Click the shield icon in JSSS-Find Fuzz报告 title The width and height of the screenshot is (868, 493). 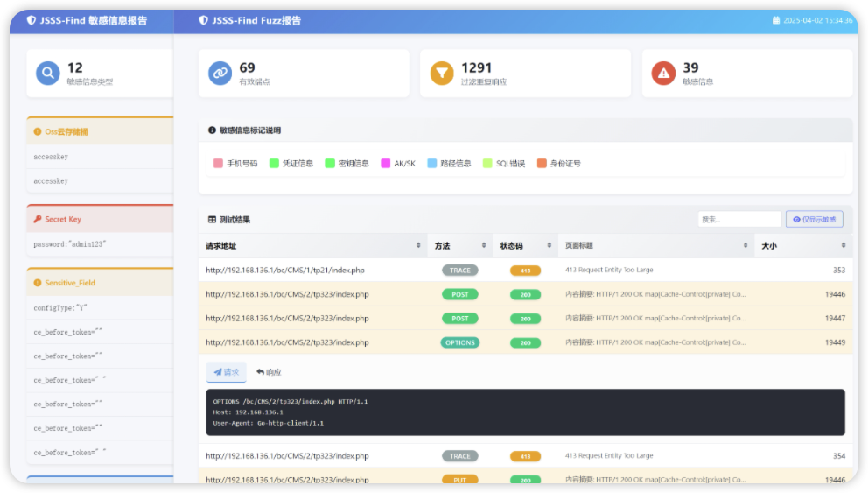point(203,20)
